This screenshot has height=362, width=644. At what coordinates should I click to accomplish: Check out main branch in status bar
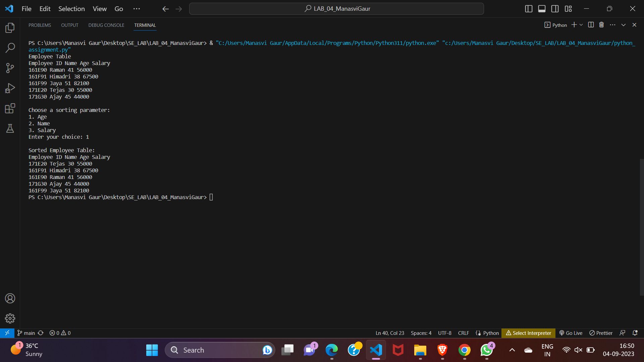click(26, 333)
